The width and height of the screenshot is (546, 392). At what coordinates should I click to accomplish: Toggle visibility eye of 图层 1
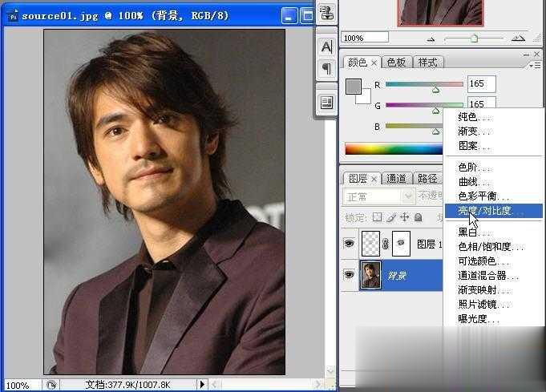349,244
